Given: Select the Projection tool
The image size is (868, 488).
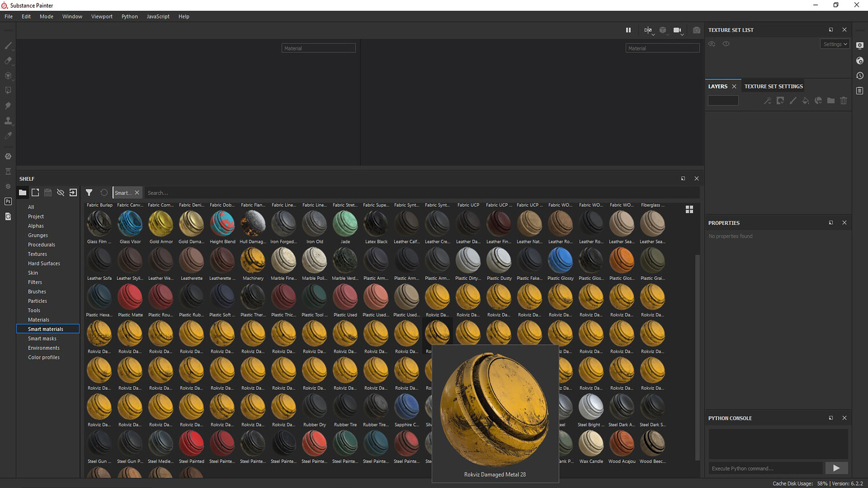Looking at the screenshot, I should [8, 76].
